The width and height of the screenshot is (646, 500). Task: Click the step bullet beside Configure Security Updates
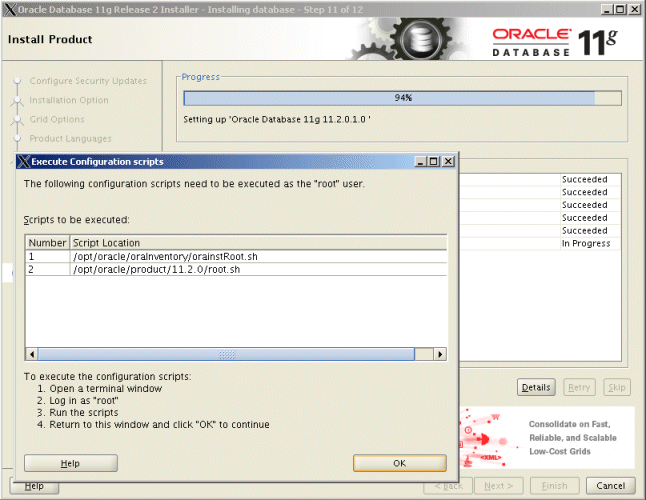17,81
